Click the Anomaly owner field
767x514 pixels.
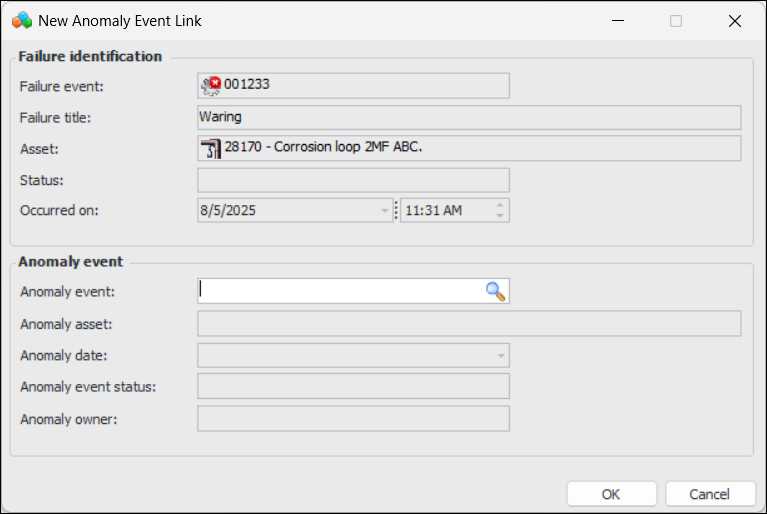pos(353,419)
